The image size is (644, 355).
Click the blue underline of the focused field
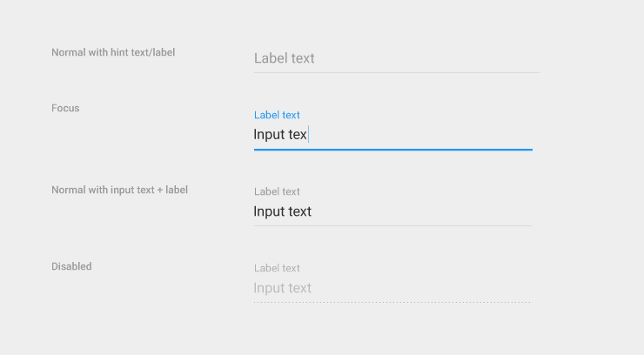[392, 150]
